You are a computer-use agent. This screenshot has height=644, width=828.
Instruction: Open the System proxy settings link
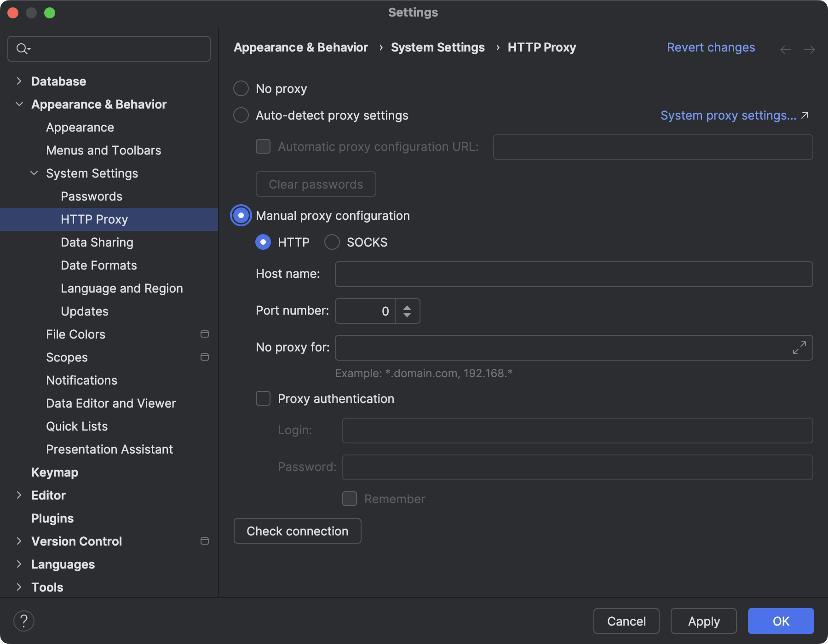coord(728,115)
